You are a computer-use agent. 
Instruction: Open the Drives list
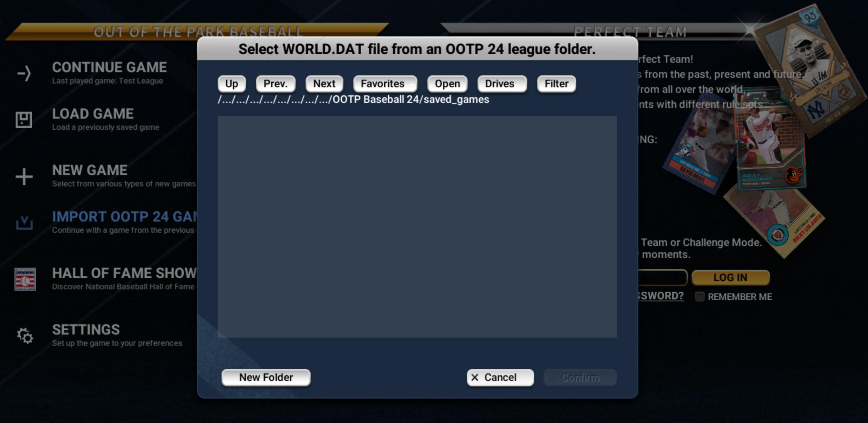coord(502,83)
